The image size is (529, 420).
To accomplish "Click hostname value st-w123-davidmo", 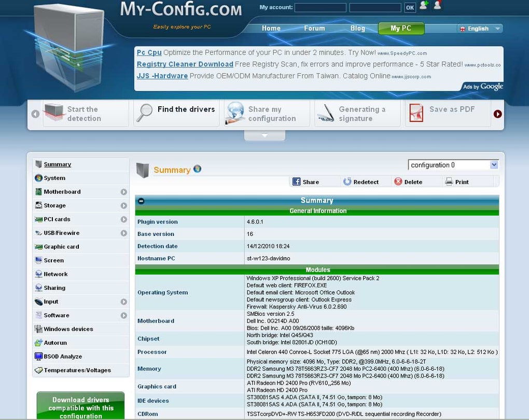I will pos(268,258).
